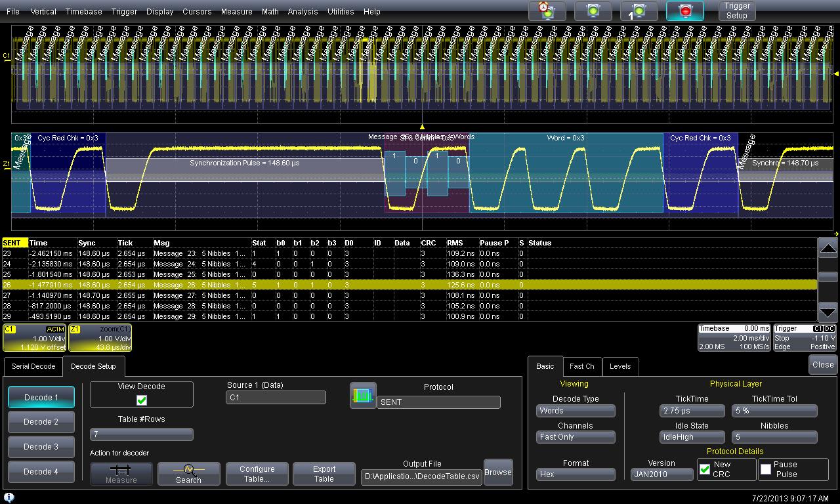840x504 pixels.
Task: Enable the Pause Pulse checkbox
Action: [766, 469]
